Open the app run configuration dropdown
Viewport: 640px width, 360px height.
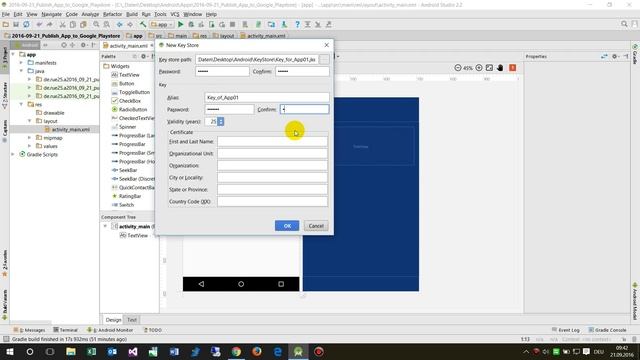pyautogui.click(x=162, y=24)
